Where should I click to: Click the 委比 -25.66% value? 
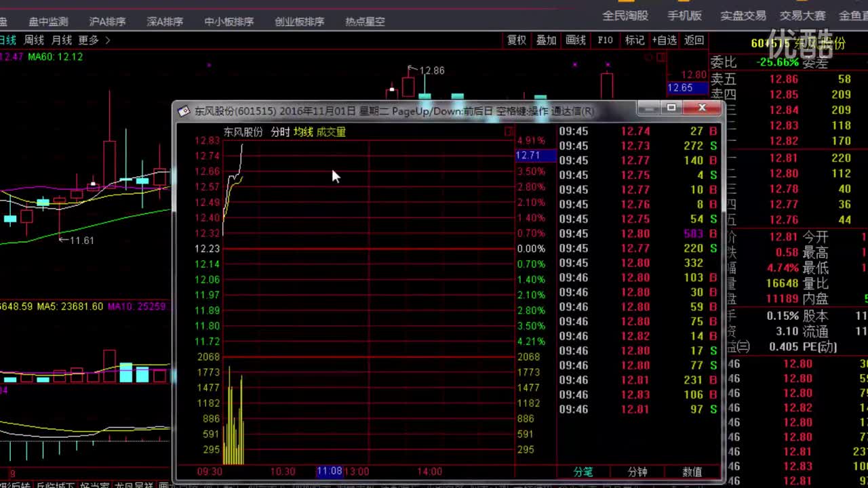point(777,62)
